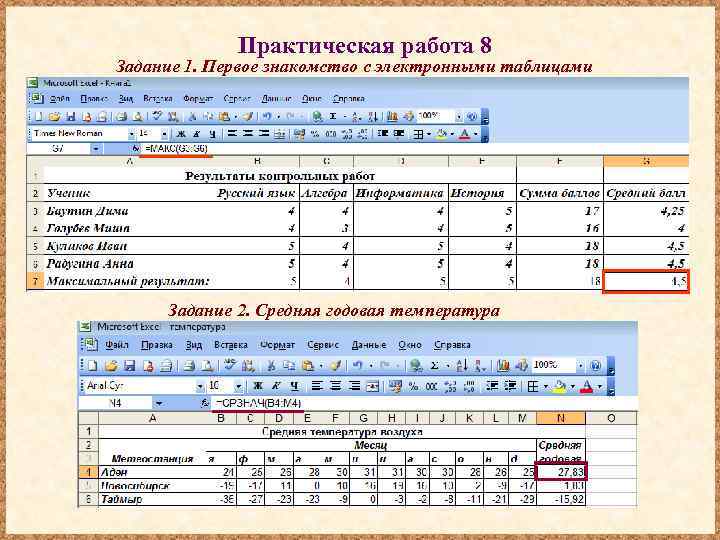This screenshot has height=540, width=720.
Task: Open the G7 Name Box dropdown arrow
Action: pyautogui.click(x=96, y=148)
